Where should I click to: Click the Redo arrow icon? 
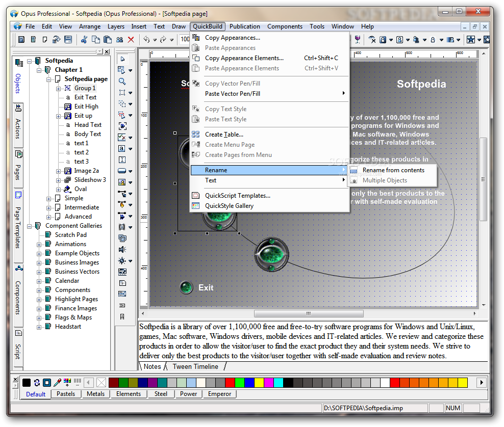pos(163,39)
